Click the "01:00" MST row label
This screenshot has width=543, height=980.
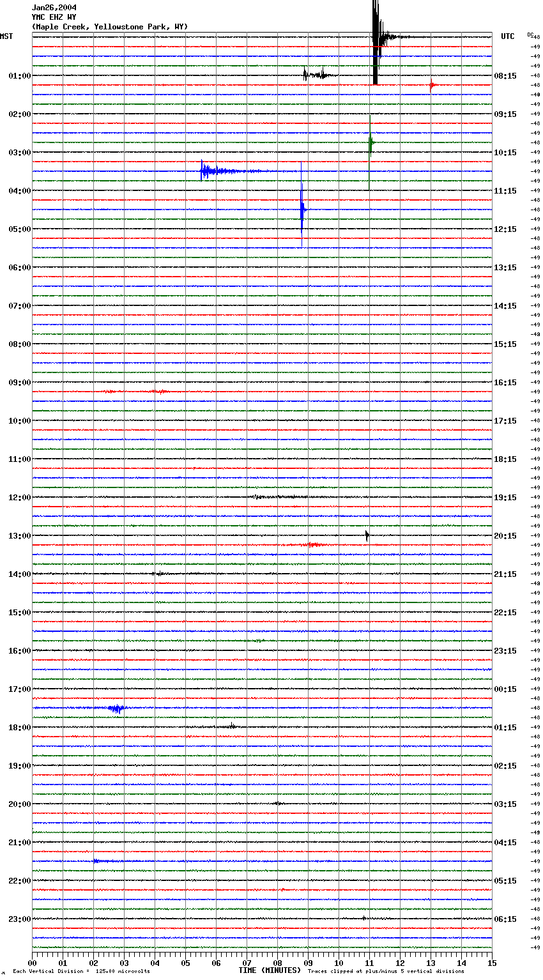click(x=20, y=76)
